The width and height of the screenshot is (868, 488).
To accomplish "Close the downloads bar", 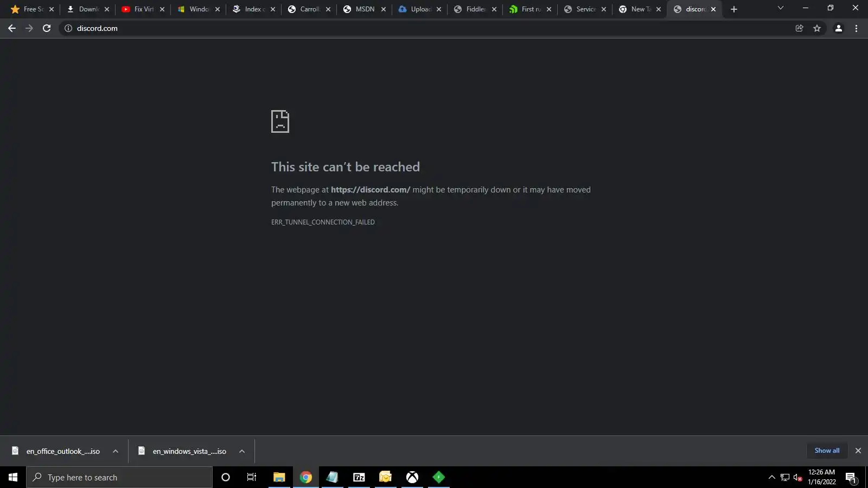I will pyautogui.click(x=858, y=451).
